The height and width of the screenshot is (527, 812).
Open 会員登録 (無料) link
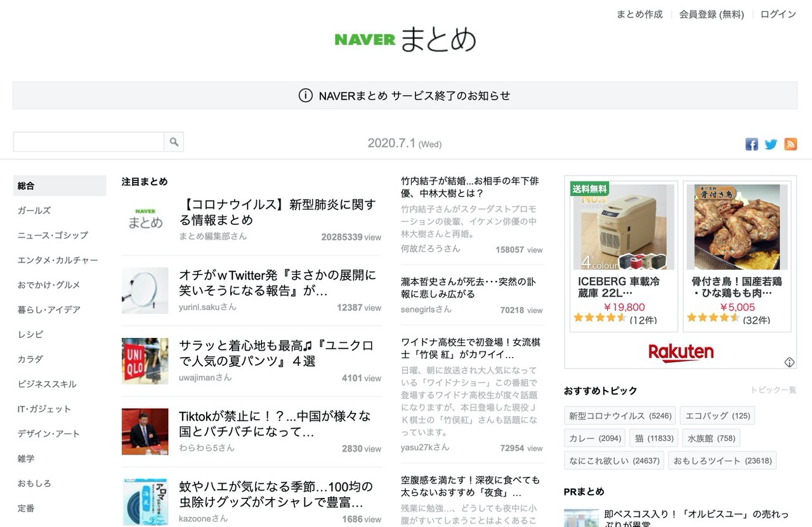pyautogui.click(x=711, y=14)
